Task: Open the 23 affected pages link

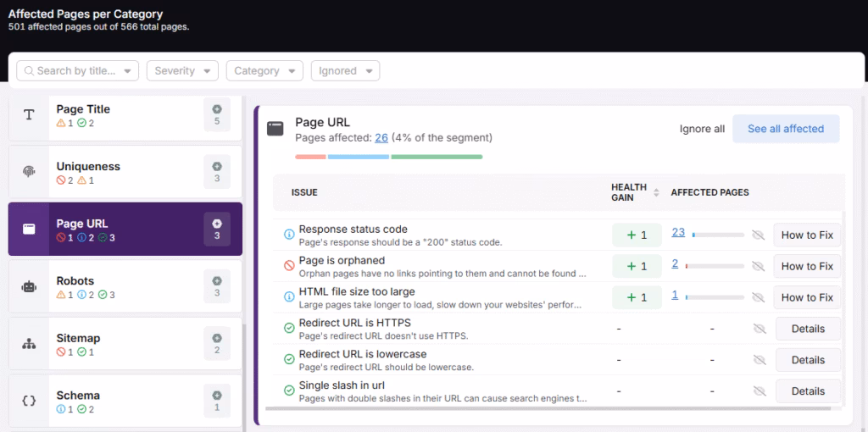Action: click(x=678, y=232)
